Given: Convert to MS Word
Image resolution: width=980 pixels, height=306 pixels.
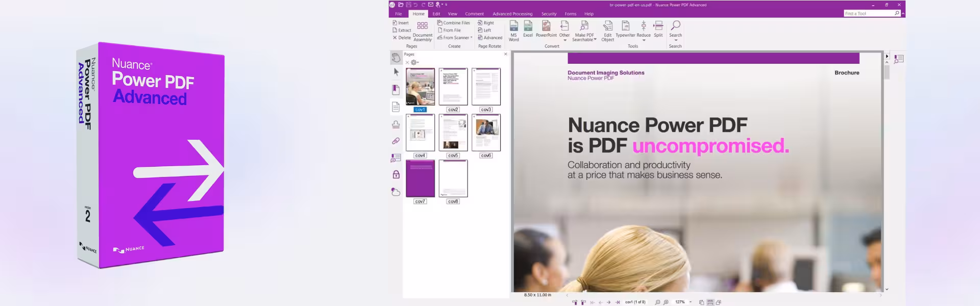Looking at the screenshot, I should (513, 31).
